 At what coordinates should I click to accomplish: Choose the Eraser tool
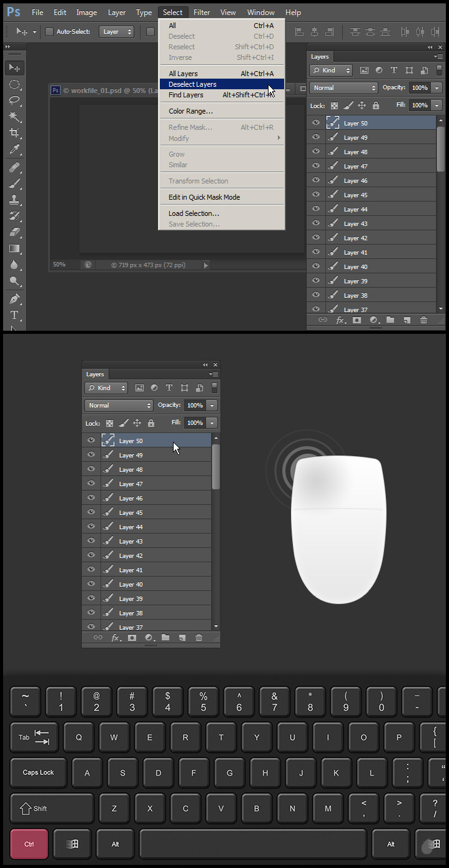15,232
